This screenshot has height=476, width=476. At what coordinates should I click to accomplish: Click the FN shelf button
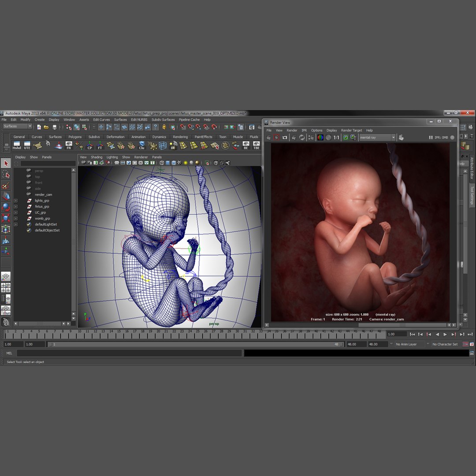[x=69, y=145]
